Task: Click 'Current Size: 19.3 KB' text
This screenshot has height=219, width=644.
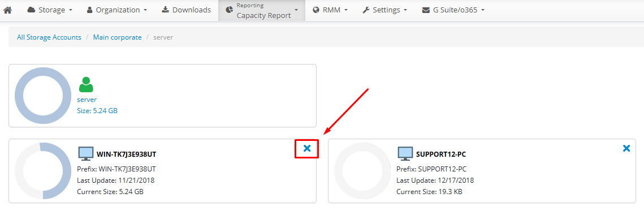Action: (429, 191)
